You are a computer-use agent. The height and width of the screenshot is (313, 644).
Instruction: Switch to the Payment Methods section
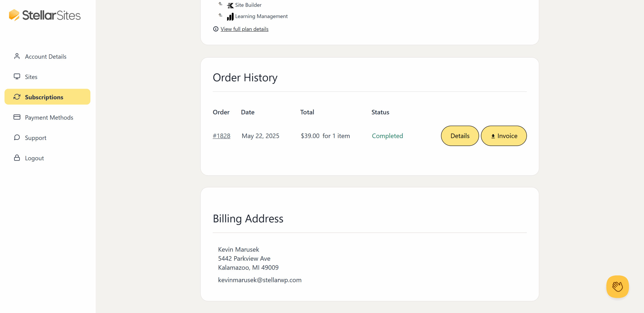tap(49, 117)
